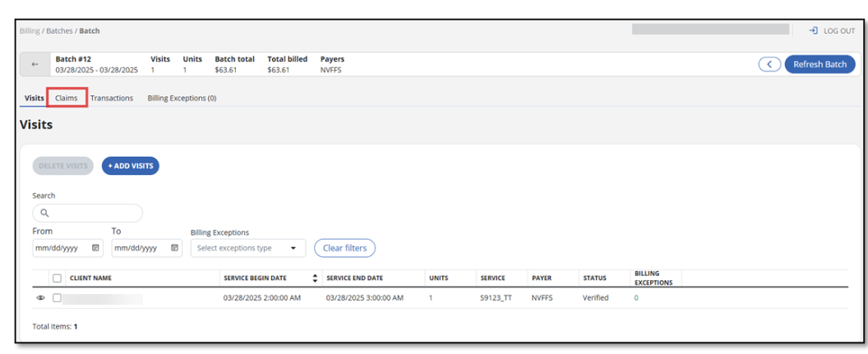The height and width of the screenshot is (354, 868).
Task: Click the back arrow beside Batch #12
Action: [35, 65]
